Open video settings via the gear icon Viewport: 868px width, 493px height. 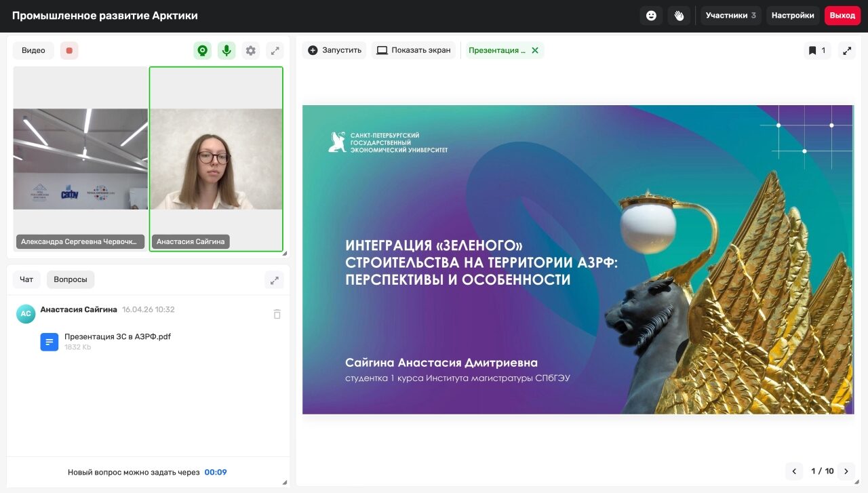[250, 50]
